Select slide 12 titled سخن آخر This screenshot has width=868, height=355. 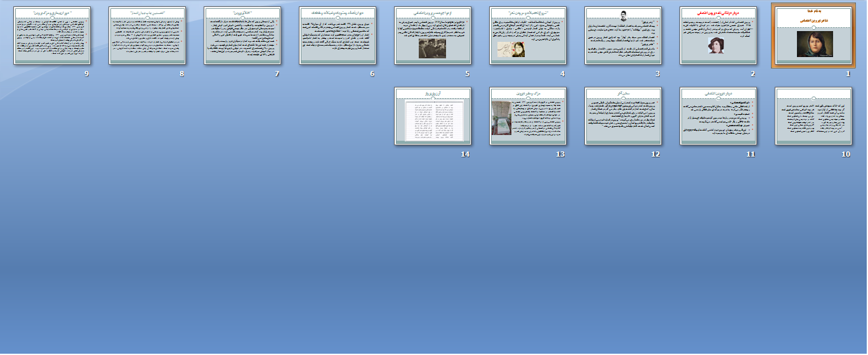pyautogui.click(x=623, y=116)
